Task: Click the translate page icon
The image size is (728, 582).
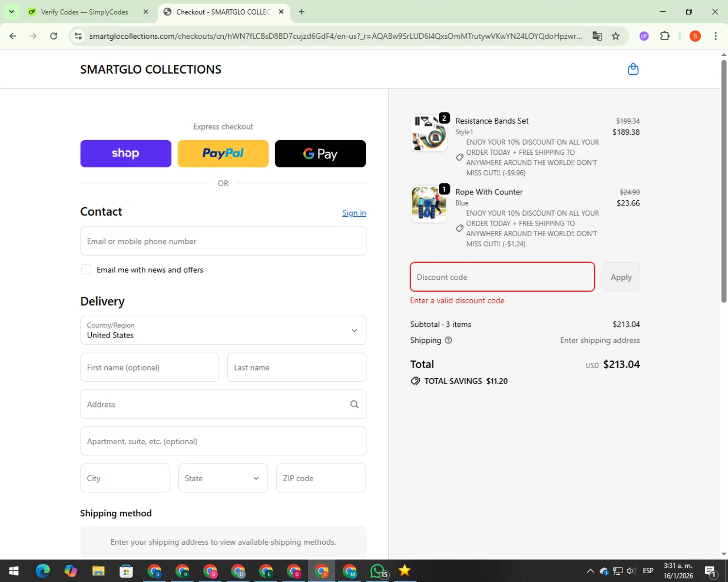Action: tap(597, 36)
